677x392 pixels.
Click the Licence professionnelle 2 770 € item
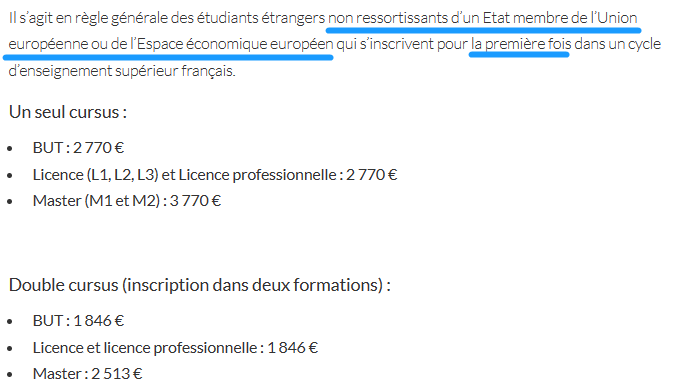tap(215, 175)
